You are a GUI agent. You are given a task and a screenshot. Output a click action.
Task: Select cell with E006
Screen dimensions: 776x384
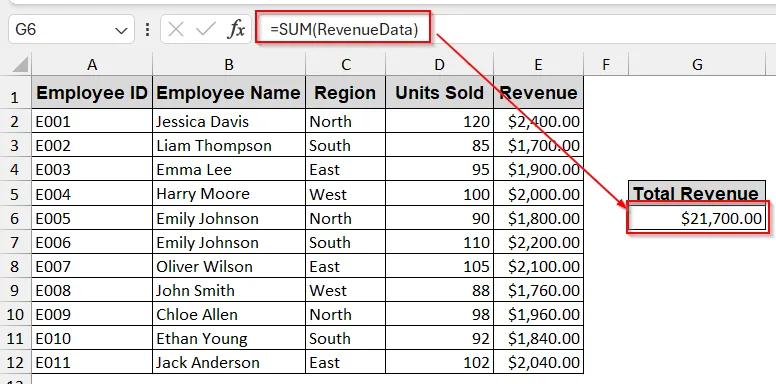click(92, 242)
